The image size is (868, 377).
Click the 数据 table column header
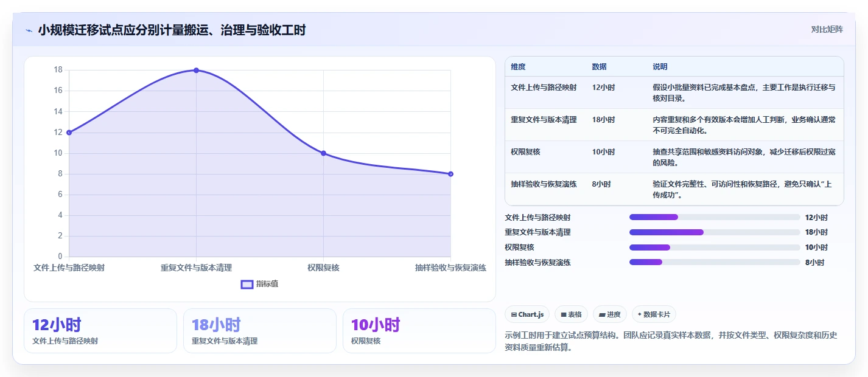tap(599, 67)
